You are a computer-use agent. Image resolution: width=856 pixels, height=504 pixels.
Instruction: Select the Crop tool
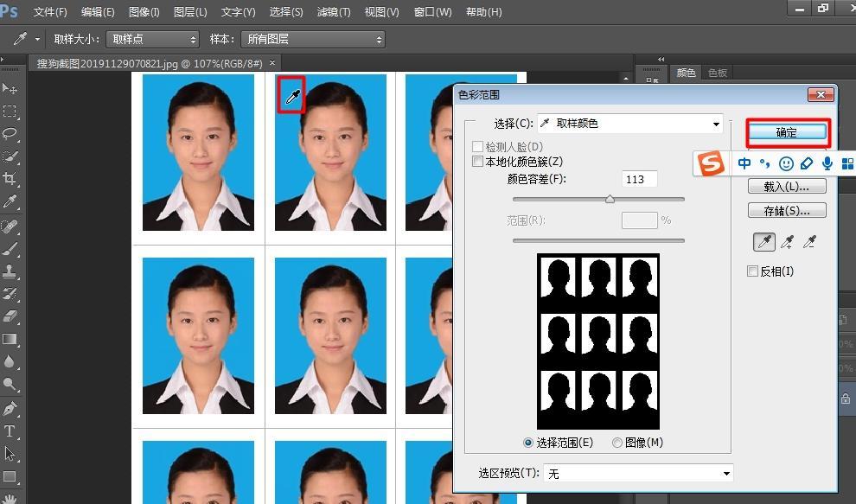(10, 179)
